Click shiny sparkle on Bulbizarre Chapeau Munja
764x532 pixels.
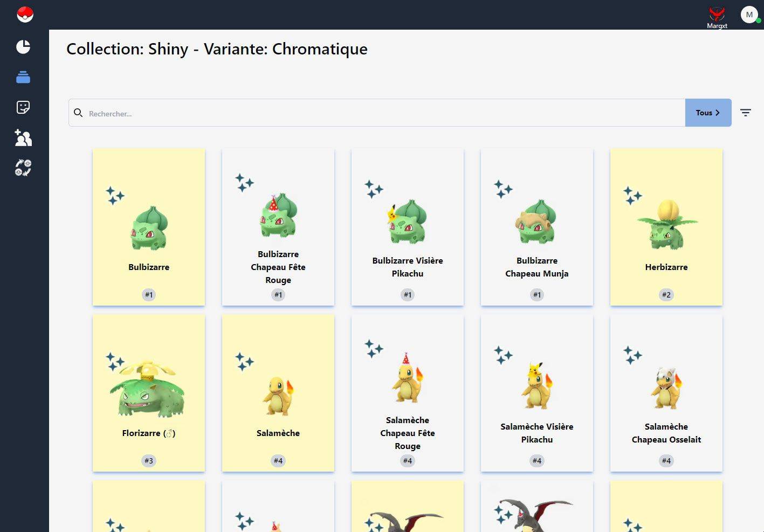pyautogui.click(x=503, y=189)
